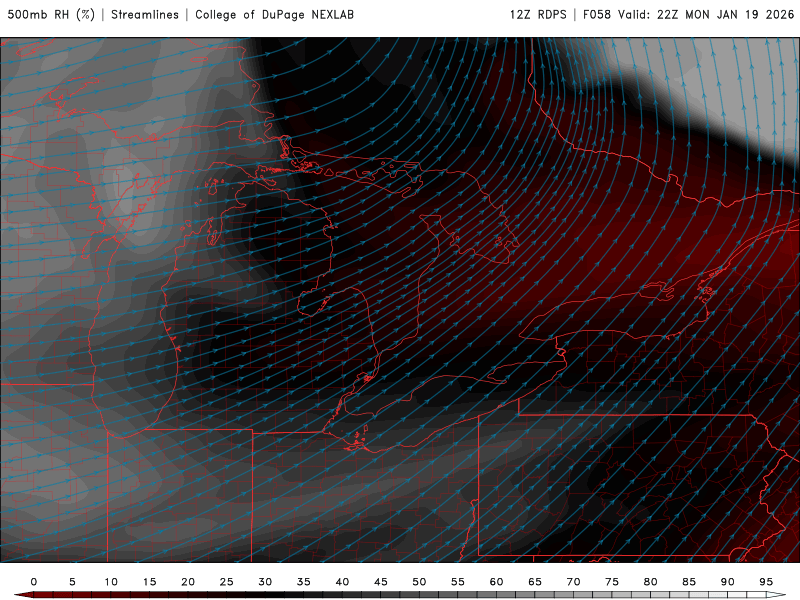Click 'College of DuPage NEXLAB' text
The image size is (800, 600).
274,14
